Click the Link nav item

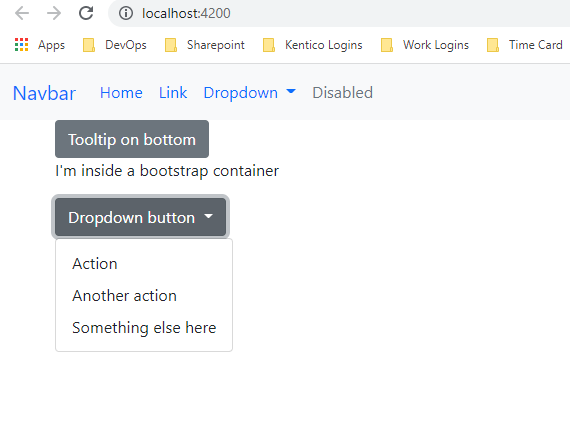click(173, 93)
